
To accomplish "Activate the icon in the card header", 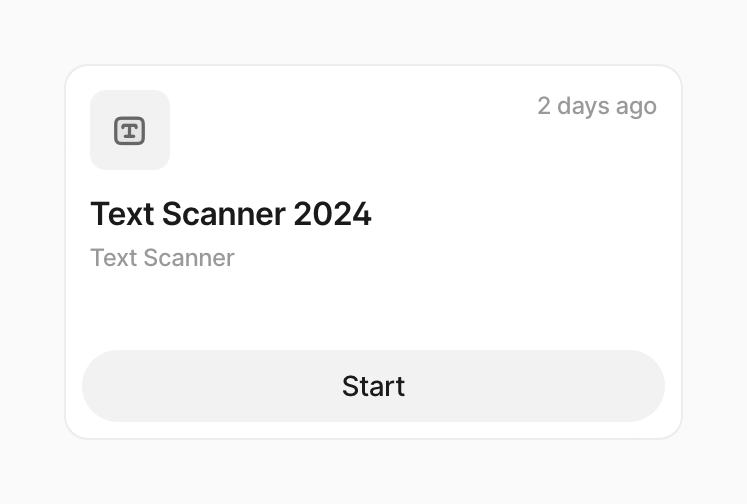I will pyautogui.click(x=130, y=130).
